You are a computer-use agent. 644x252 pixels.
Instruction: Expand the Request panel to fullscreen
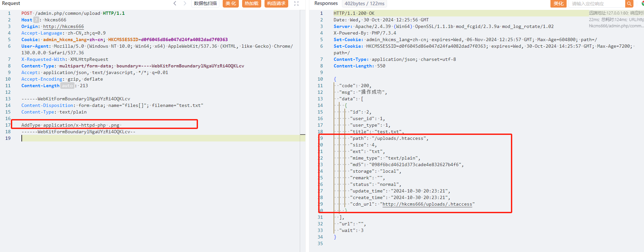pos(296,4)
